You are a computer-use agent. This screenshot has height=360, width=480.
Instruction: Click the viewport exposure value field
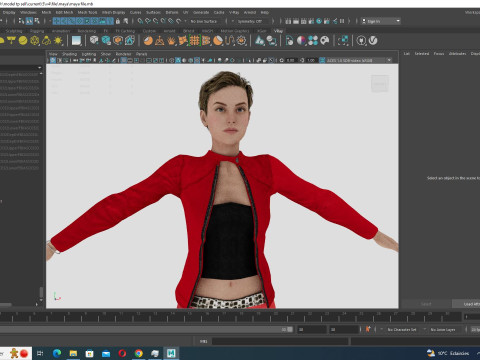click(x=290, y=60)
